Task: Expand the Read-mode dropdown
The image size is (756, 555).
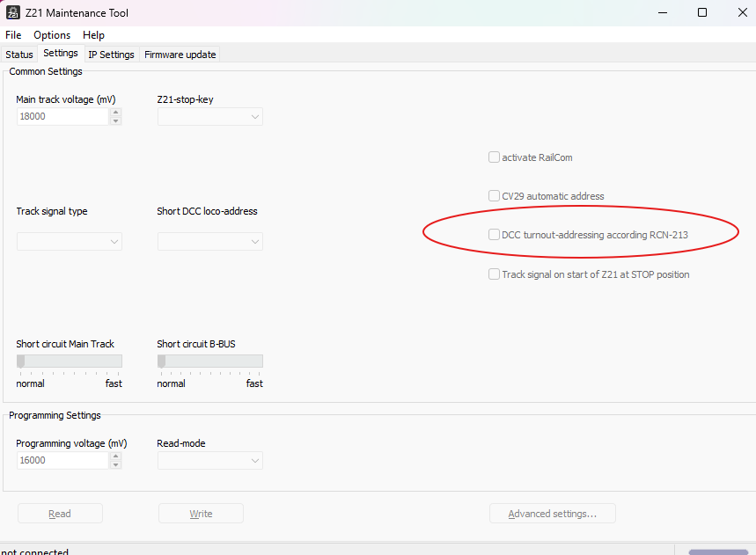Action: (210, 461)
